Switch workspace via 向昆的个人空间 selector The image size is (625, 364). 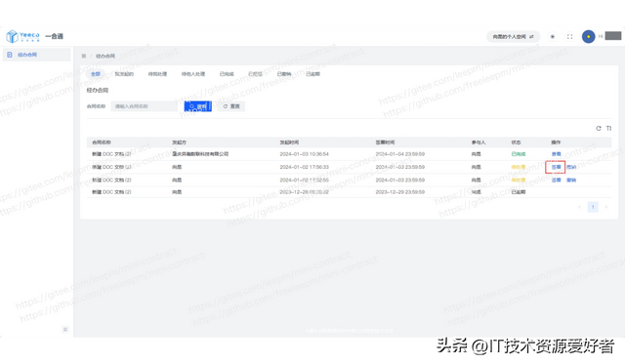pos(513,37)
